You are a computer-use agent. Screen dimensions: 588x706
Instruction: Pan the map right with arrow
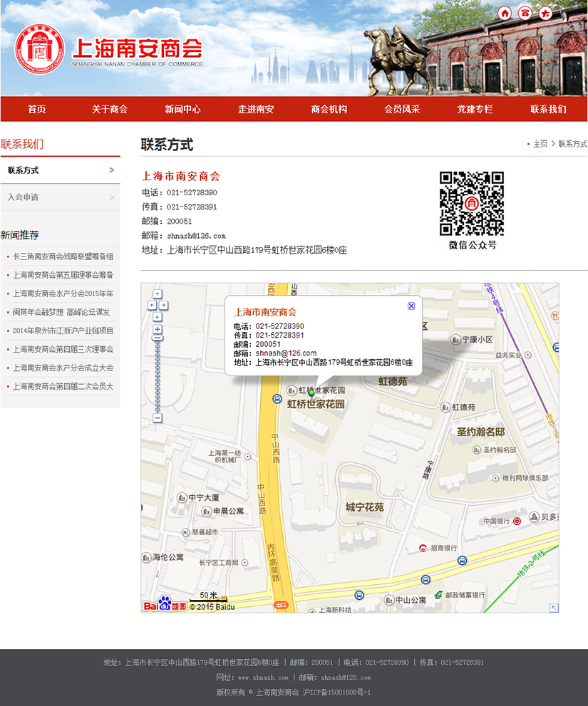click(164, 305)
